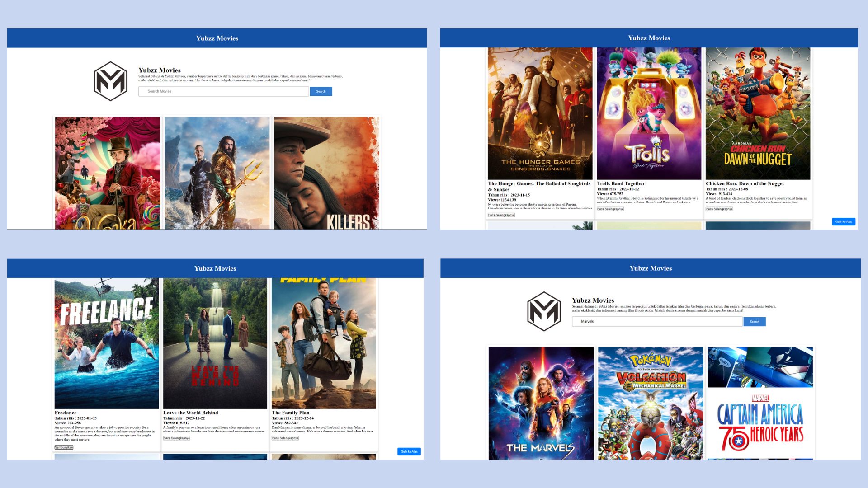Click Yubzz Movies heading above Search Movies field

tap(160, 70)
